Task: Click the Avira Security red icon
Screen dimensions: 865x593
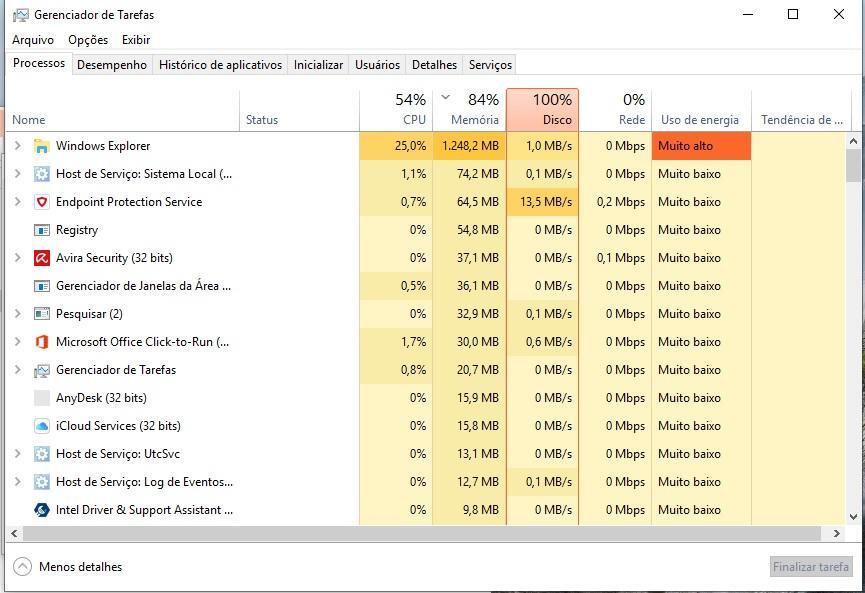Action: (x=41, y=258)
